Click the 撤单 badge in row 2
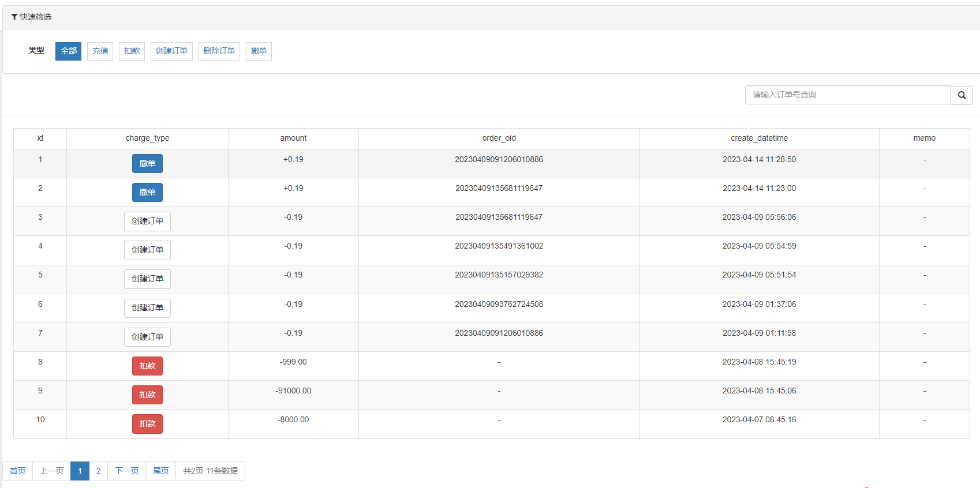The image size is (980, 488). pyautogui.click(x=147, y=193)
